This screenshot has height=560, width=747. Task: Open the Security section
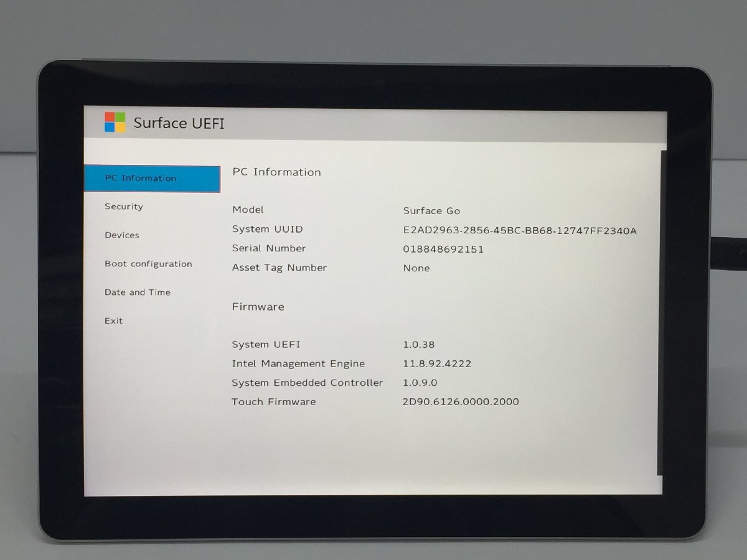coord(123,207)
